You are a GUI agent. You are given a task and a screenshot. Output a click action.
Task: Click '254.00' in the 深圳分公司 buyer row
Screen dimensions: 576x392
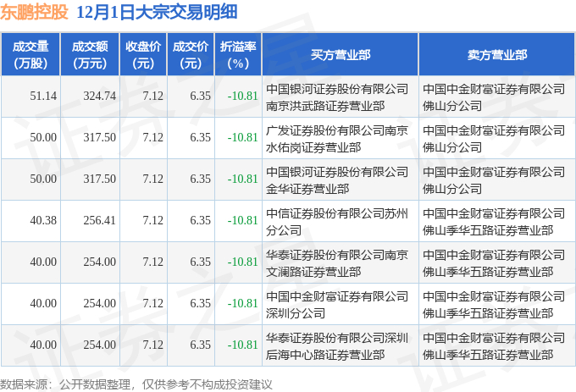(100, 304)
